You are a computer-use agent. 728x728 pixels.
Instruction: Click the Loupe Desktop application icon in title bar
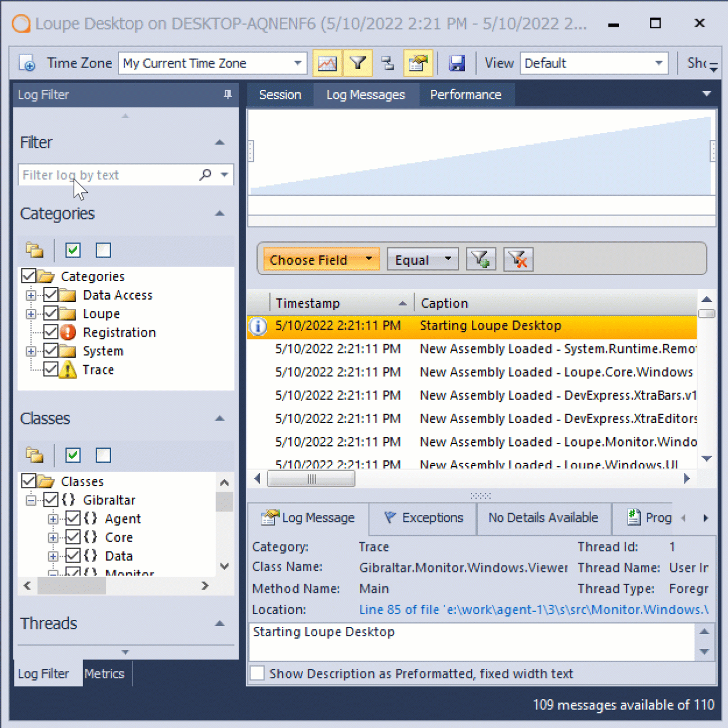(21, 24)
